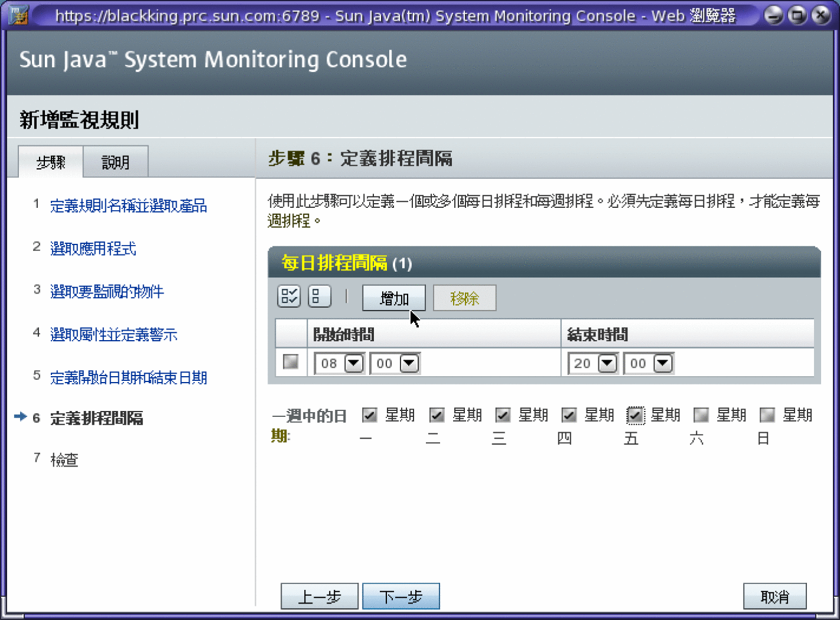
Task: Go to step 1 定義規則名稱並選取產品
Action: coord(128,205)
